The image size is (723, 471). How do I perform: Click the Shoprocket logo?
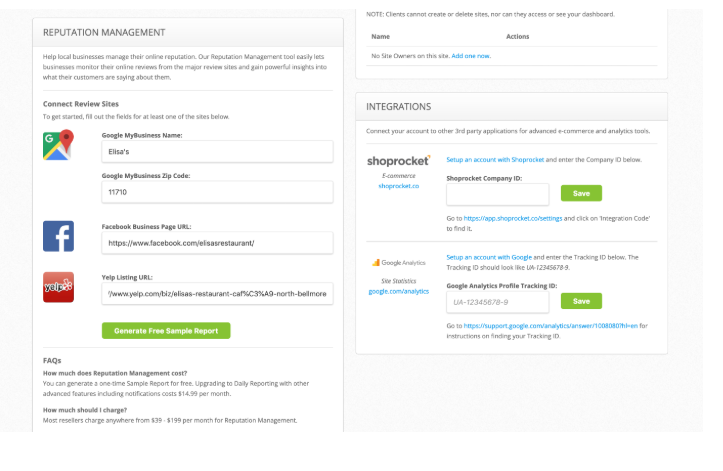click(398, 161)
